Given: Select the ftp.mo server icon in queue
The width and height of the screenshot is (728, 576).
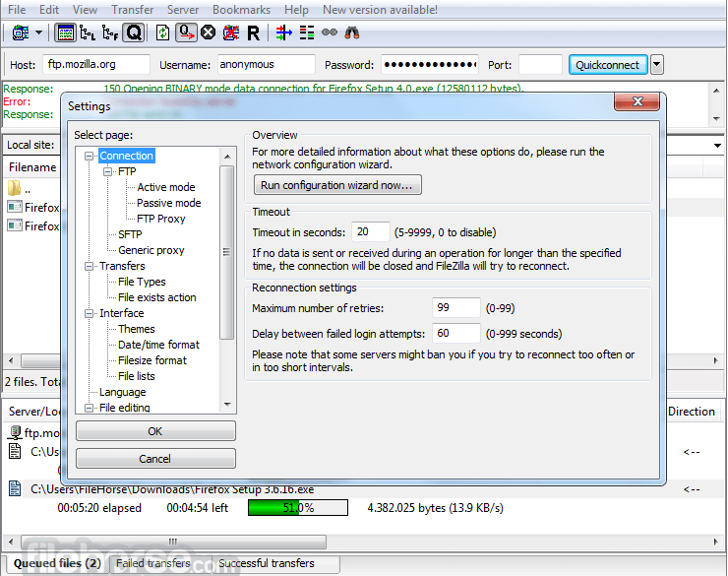Looking at the screenshot, I should pyautogui.click(x=15, y=432).
